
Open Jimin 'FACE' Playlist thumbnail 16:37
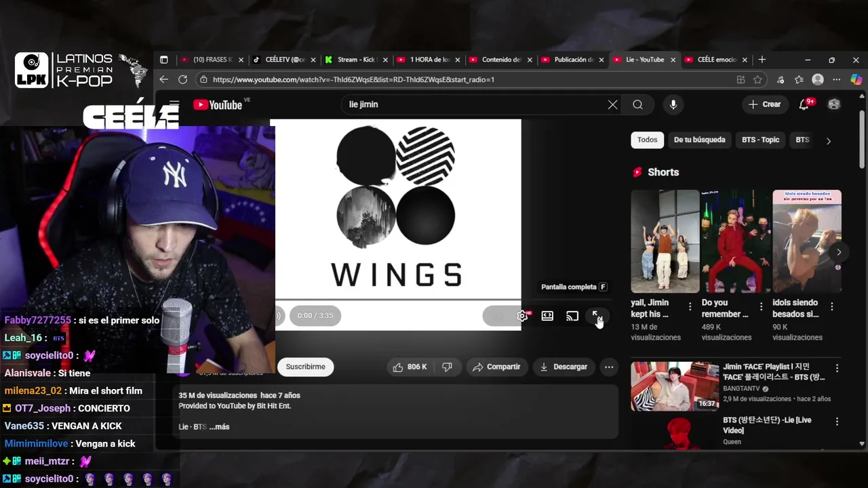(675, 386)
